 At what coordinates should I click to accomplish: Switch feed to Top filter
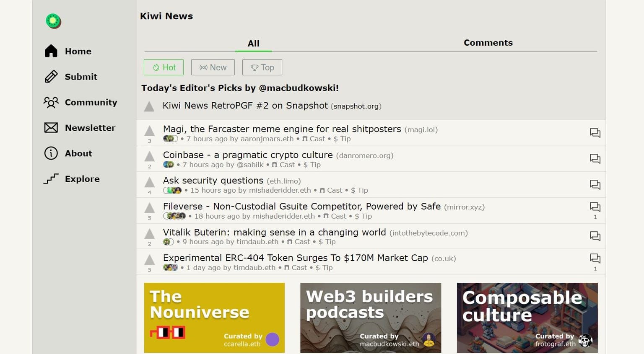pos(262,67)
